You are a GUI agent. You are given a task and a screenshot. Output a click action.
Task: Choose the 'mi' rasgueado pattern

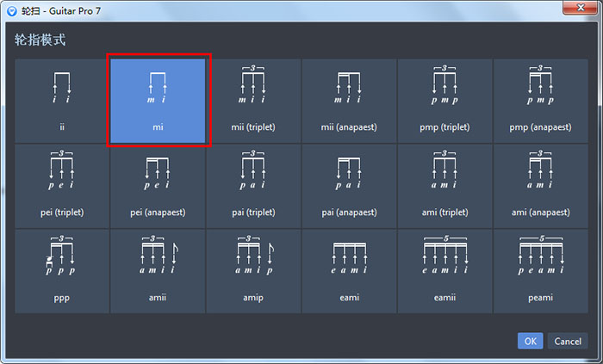click(x=158, y=101)
